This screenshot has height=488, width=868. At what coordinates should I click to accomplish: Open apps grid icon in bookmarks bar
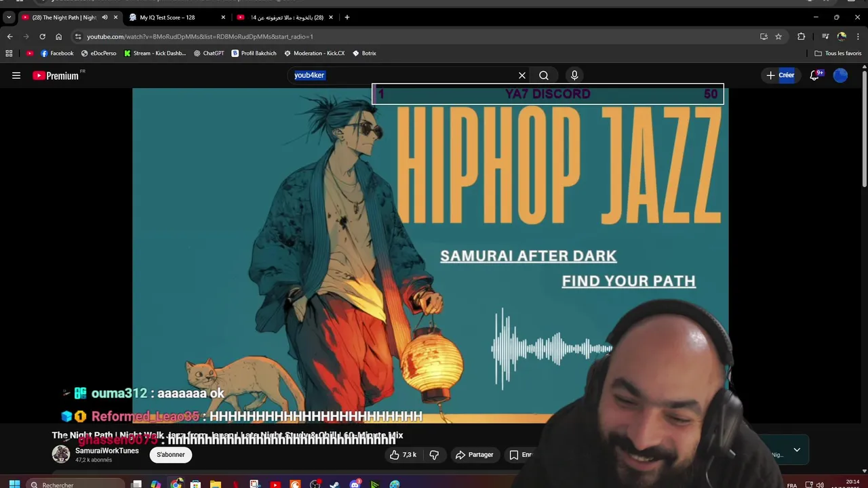tap(9, 53)
